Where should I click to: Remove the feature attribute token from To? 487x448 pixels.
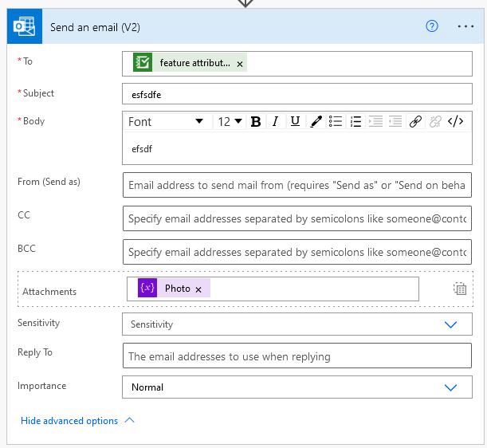click(240, 64)
